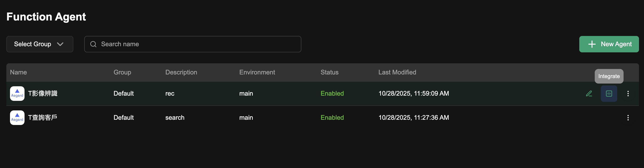Sort by the Last Modified column
The width and height of the screenshot is (644, 168).
tap(397, 72)
